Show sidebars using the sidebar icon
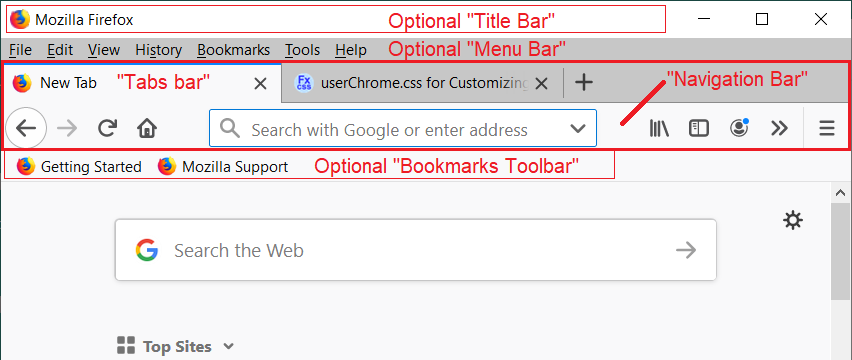This screenshot has width=852, height=360. click(698, 129)
